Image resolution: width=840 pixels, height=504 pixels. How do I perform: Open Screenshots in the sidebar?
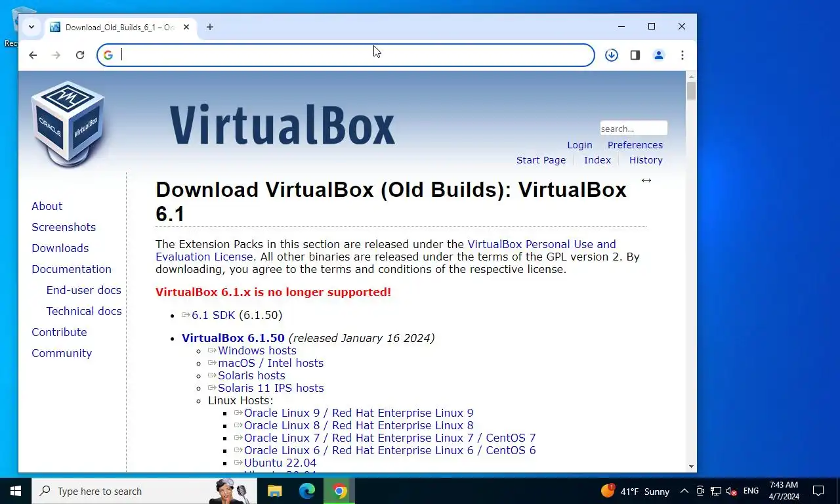pyautogui.click(x=64, y=227)
